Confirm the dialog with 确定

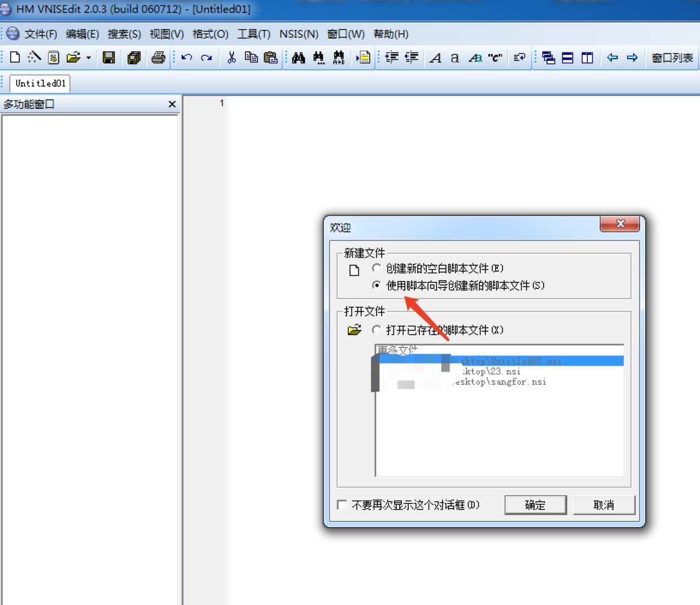point(535,505)
